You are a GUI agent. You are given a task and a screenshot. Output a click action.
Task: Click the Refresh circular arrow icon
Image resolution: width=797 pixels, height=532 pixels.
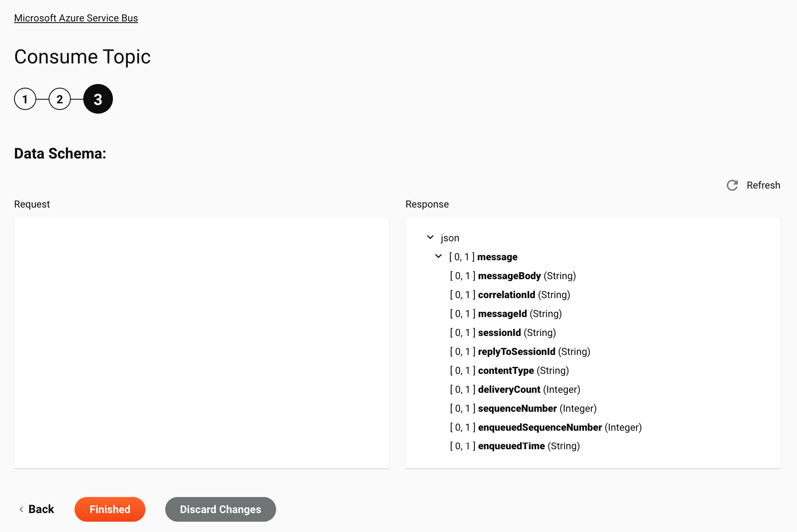732,184
